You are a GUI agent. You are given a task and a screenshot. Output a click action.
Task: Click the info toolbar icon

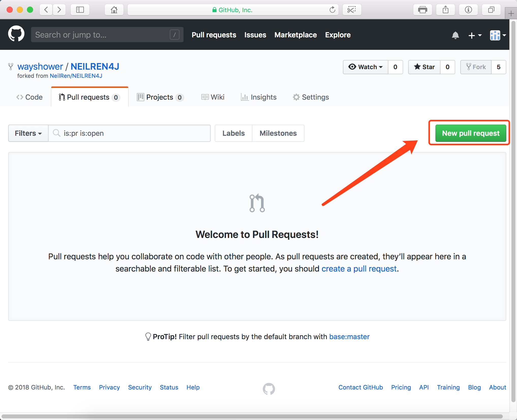point(468,10)
